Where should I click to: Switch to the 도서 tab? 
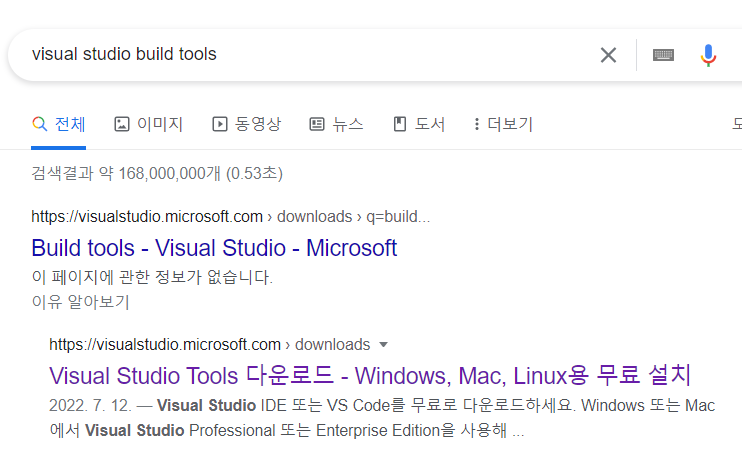pyautogui.click(x=419, y=124)
